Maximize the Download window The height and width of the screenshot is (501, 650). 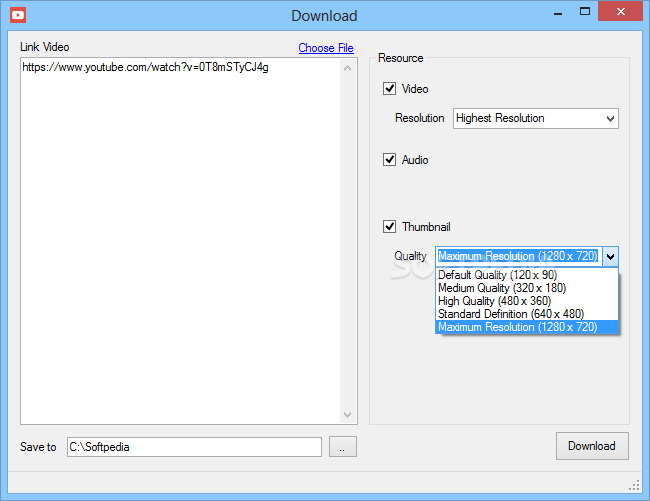[x=585, y=12]
